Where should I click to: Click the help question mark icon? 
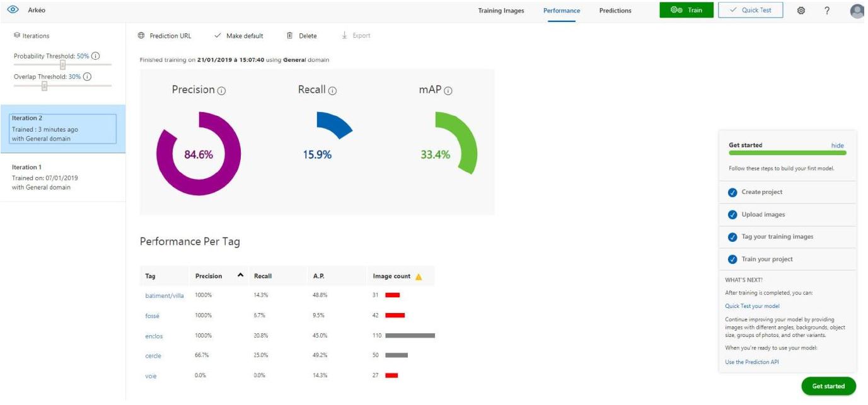826,11
